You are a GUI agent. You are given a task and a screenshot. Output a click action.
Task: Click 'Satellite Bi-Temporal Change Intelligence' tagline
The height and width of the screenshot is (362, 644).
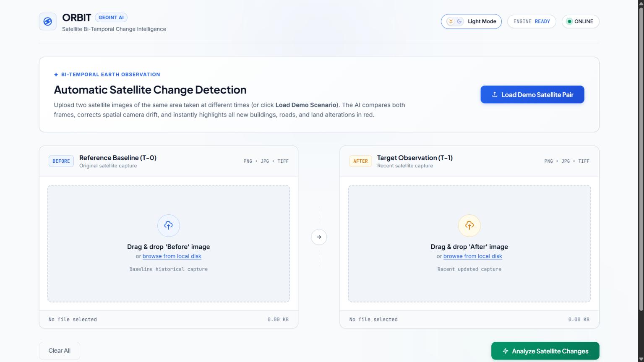(x=114, y=29)
